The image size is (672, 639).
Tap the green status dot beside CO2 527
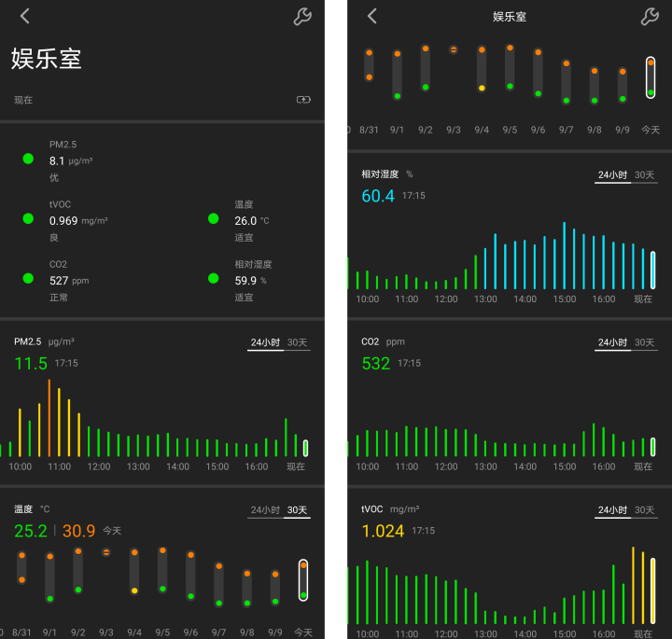[28, 279]
